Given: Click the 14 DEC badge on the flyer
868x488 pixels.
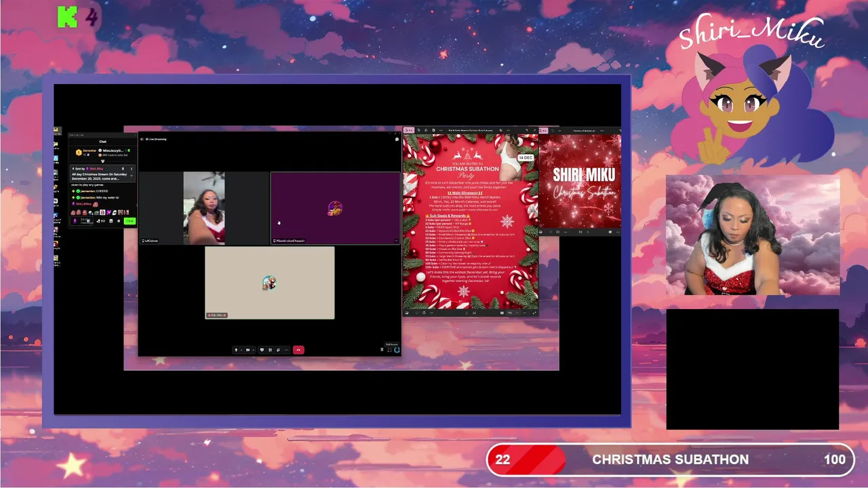Looking at the screenshot, I should click(526, 157).
